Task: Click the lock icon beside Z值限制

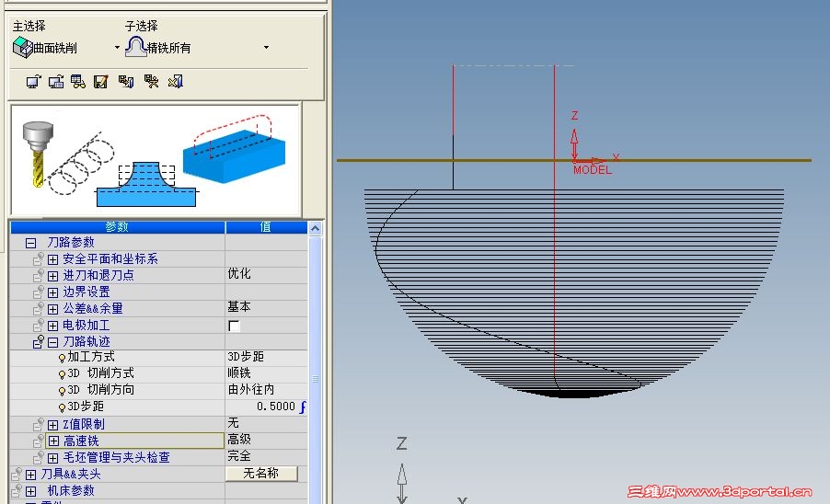Action: [x=38, y=424]
